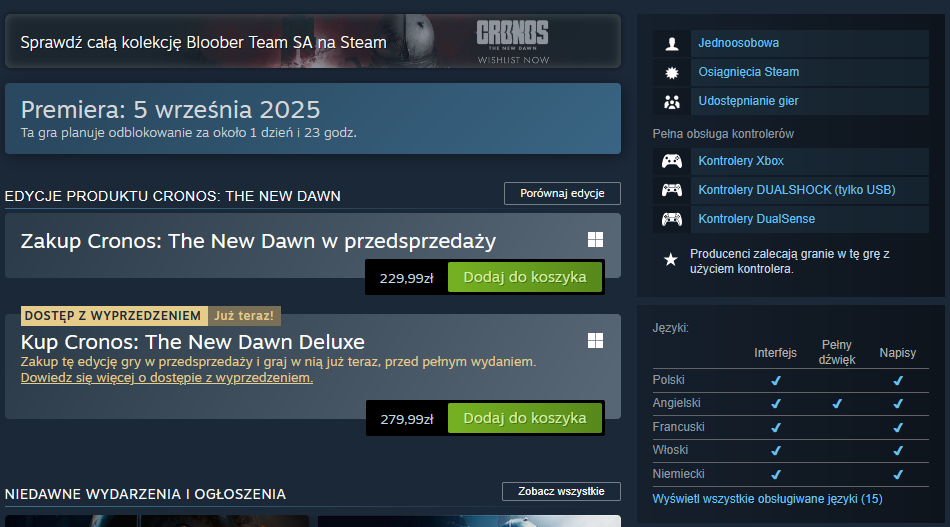
Task: Click the single-player person icon
Action: point(672,44)
